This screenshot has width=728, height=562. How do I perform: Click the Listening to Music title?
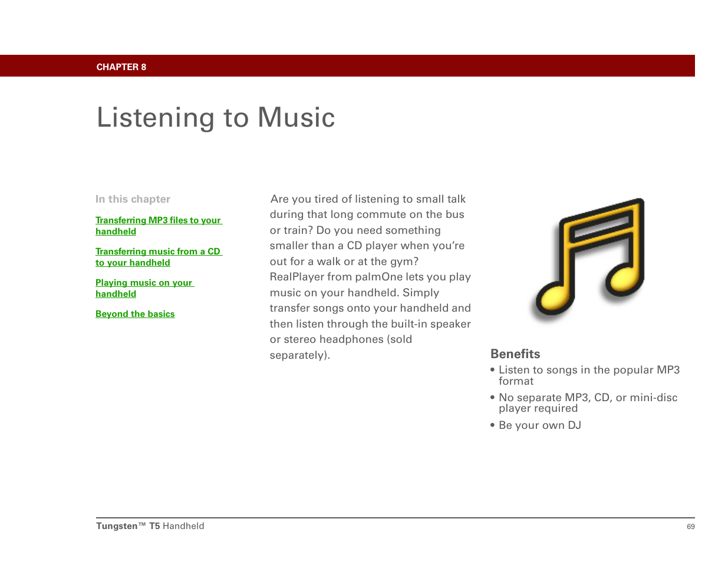(x=216, y=117)
